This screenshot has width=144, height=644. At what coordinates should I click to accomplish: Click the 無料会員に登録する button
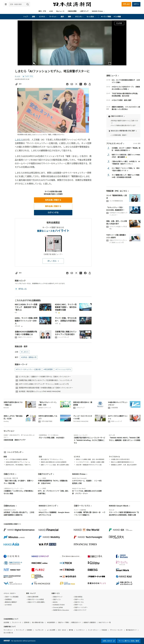click(x=53, y=206)
